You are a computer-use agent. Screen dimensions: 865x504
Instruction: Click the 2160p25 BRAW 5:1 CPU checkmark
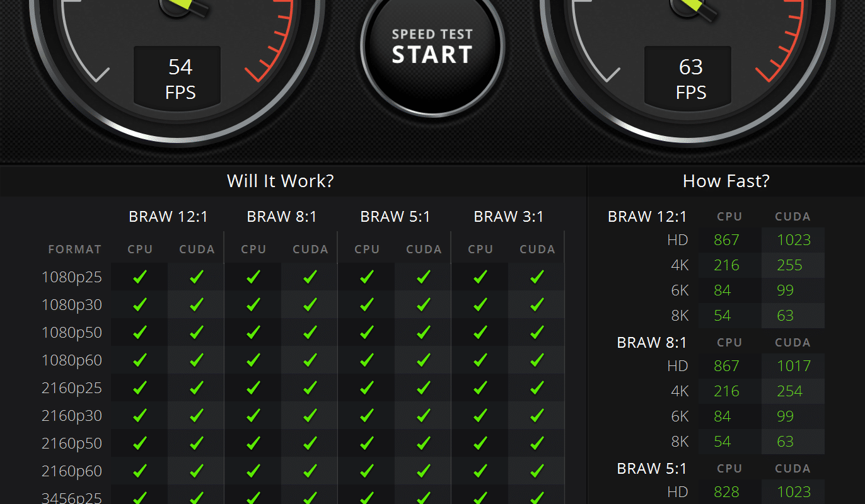tap(367, 387)
